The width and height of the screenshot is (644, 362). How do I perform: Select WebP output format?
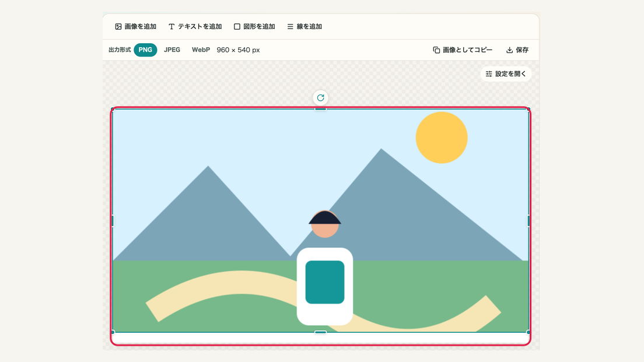(x=201, y=50)
